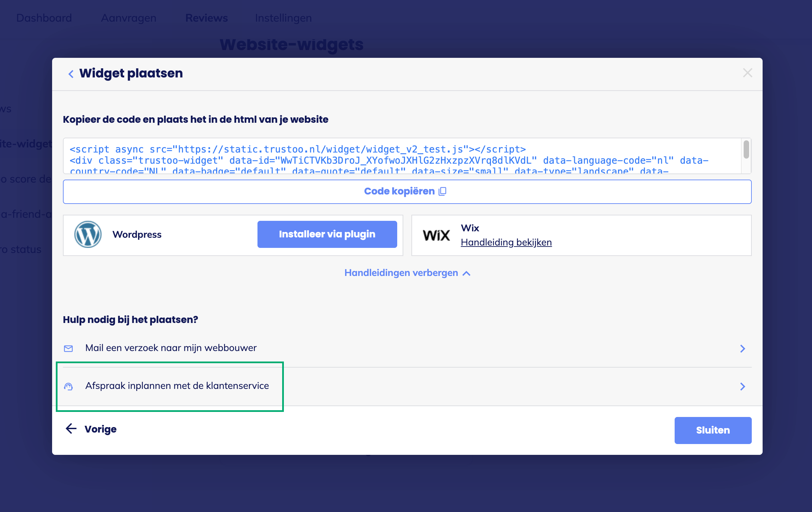Screen dimensions: 812x512
Task: Switch to the Instellingen tab
Action: 284,18
